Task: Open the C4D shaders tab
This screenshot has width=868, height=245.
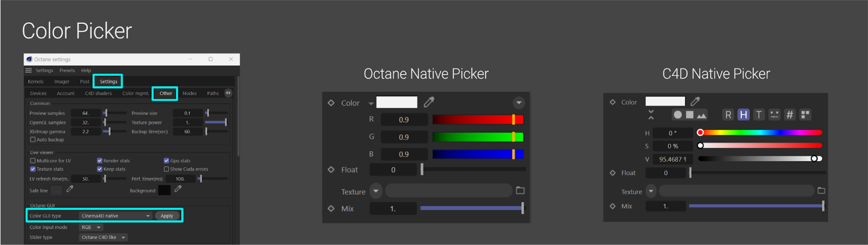Action: pos(98,93)
